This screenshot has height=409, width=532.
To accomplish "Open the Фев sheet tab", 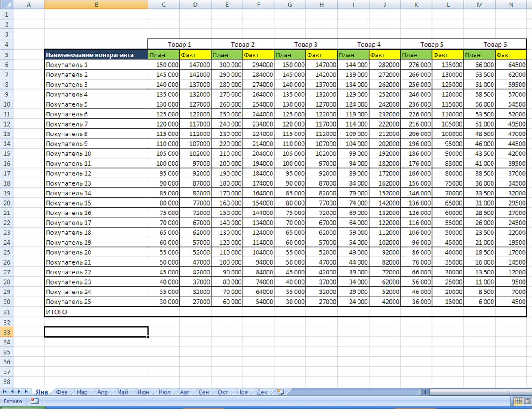I will [62, 392].
